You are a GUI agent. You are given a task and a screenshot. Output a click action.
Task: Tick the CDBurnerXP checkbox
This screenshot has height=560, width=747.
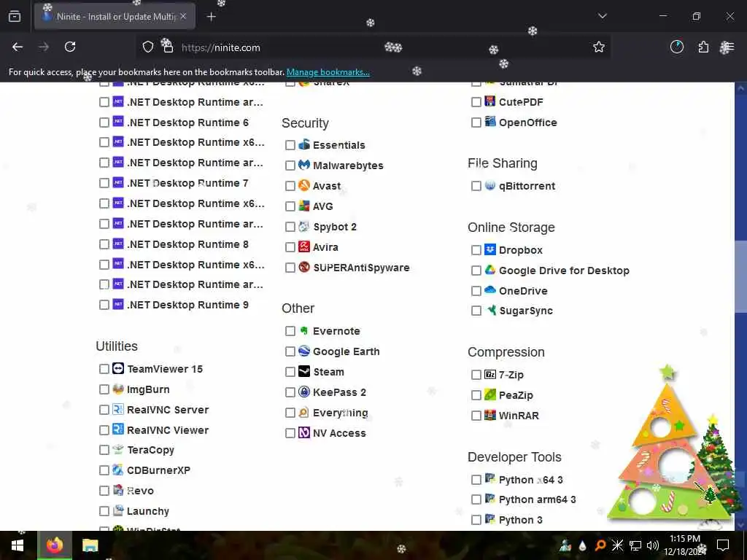pyautogui.click(x=104, y=470)
